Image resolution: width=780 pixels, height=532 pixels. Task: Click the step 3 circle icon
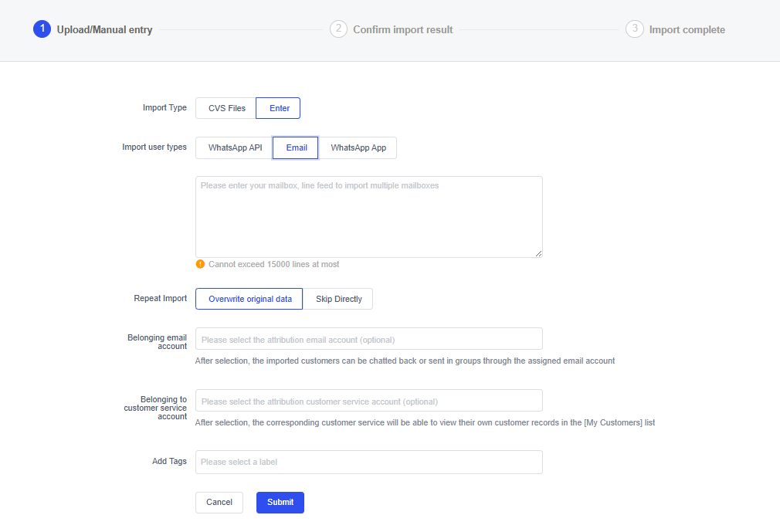(634, 29)
